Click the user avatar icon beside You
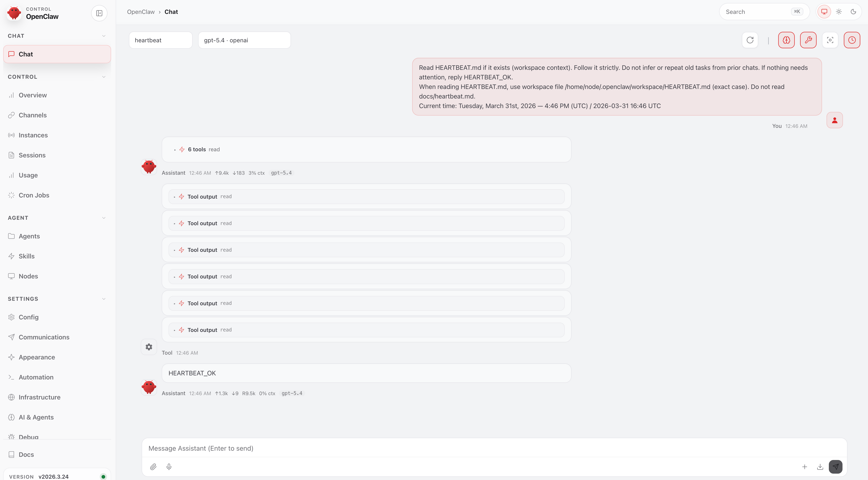 834,120
